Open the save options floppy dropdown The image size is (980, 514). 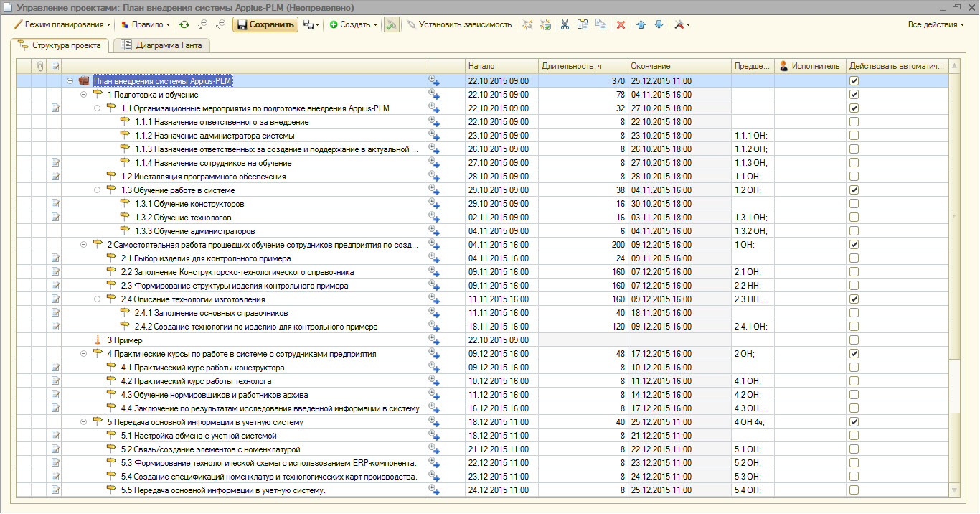pos(311,24)
